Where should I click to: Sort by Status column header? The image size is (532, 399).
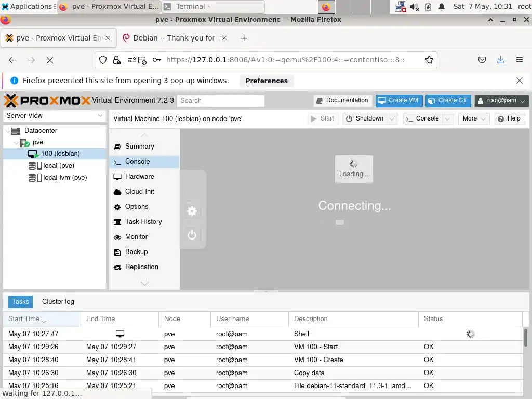click(x=470, y=319)
